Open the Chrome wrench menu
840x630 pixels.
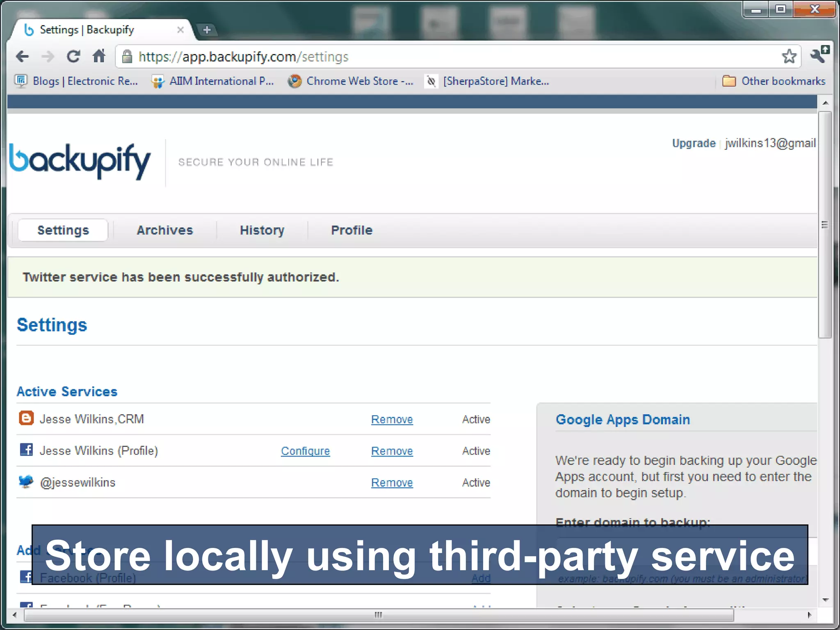(819, 55)
